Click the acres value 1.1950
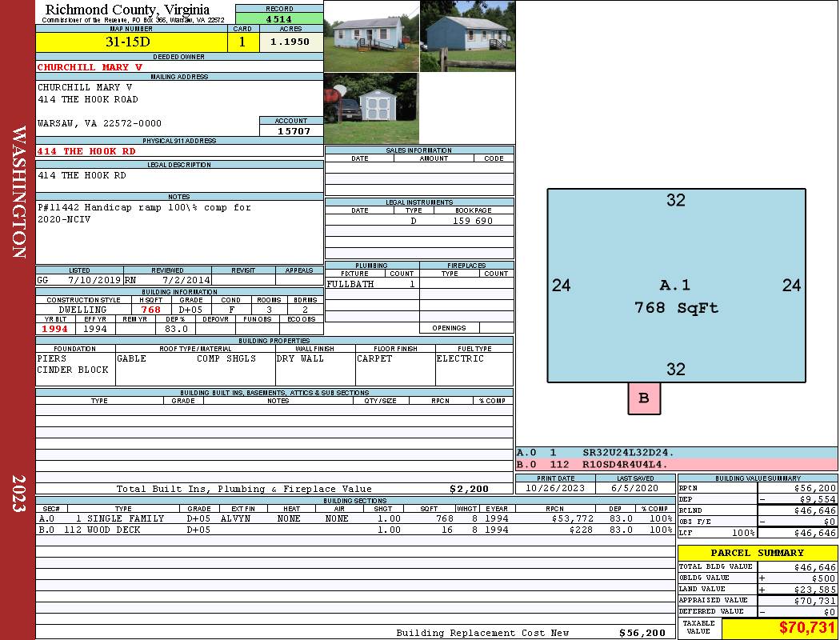 [x=291, y=42]
